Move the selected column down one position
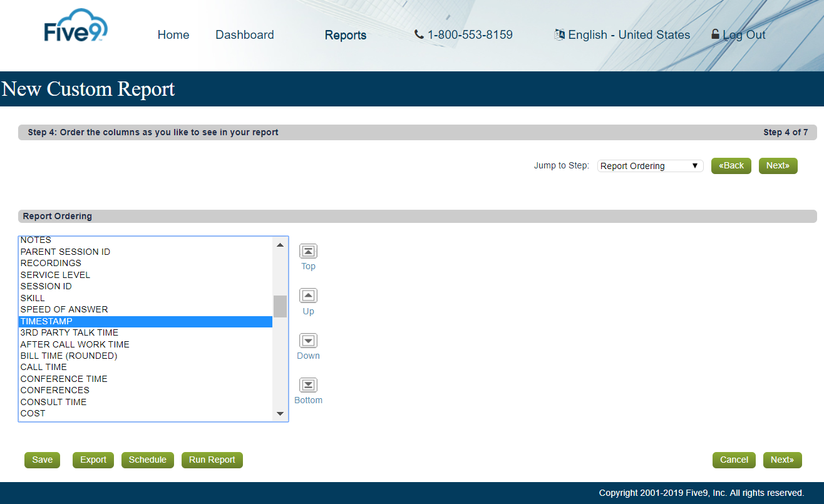This screenshot has height=504, width=824. [308, 340]
